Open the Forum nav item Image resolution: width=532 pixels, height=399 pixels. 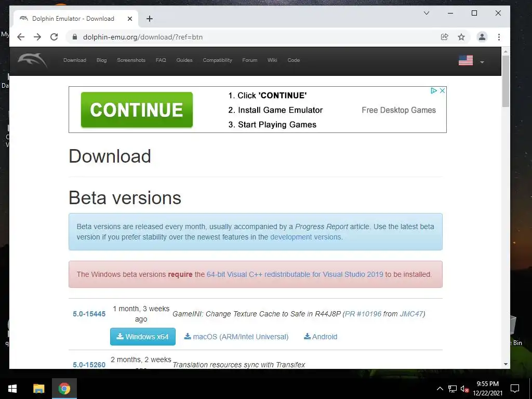250,60
